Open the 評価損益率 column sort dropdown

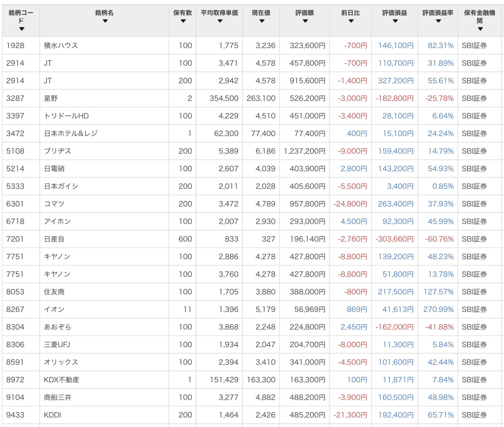438,21
